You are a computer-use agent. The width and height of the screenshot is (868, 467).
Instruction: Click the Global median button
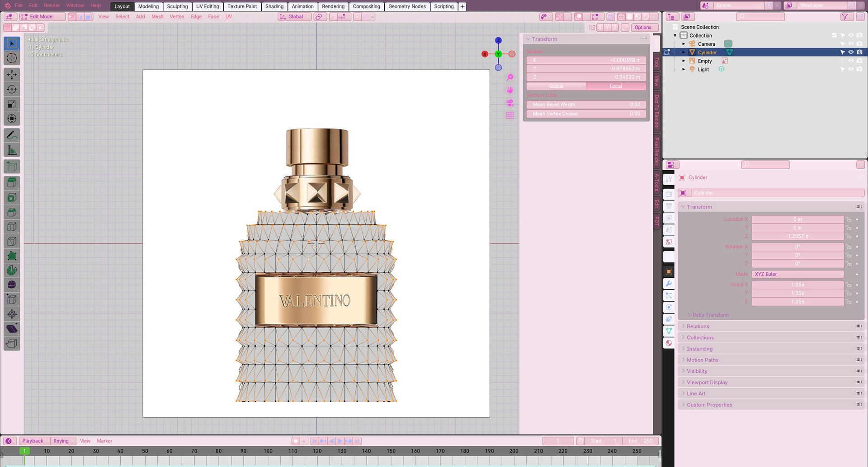coord(556,86)
